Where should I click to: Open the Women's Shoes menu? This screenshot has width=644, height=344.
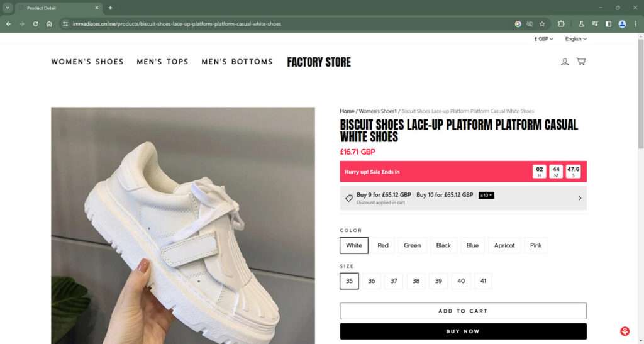(87, 62)
